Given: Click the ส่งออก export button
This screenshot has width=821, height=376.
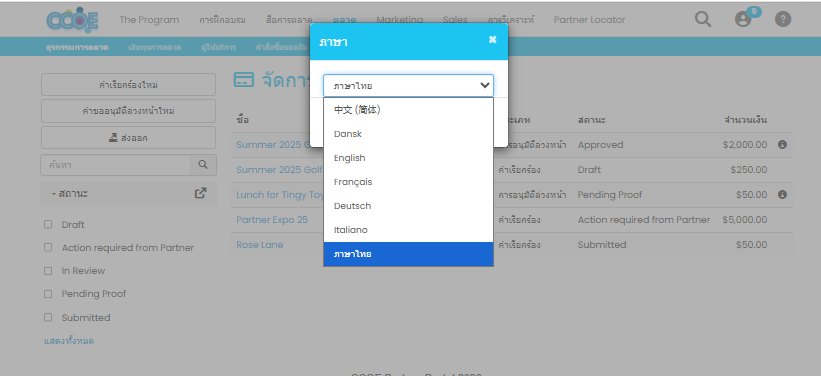Looking at the screenshot, I should pos(128,138).
